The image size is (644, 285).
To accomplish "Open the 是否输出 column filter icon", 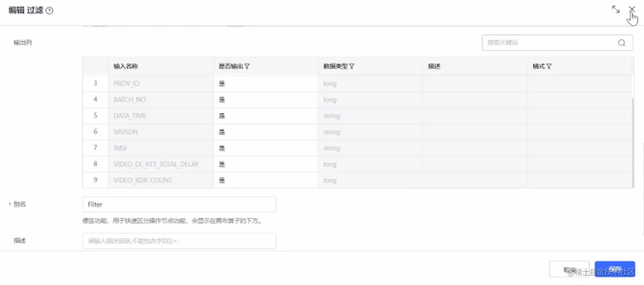I will tap(247, 67).
